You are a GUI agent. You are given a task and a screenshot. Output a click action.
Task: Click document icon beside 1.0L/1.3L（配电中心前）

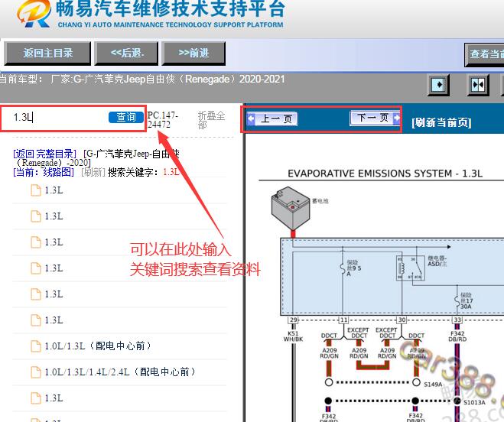click(36, 346)
